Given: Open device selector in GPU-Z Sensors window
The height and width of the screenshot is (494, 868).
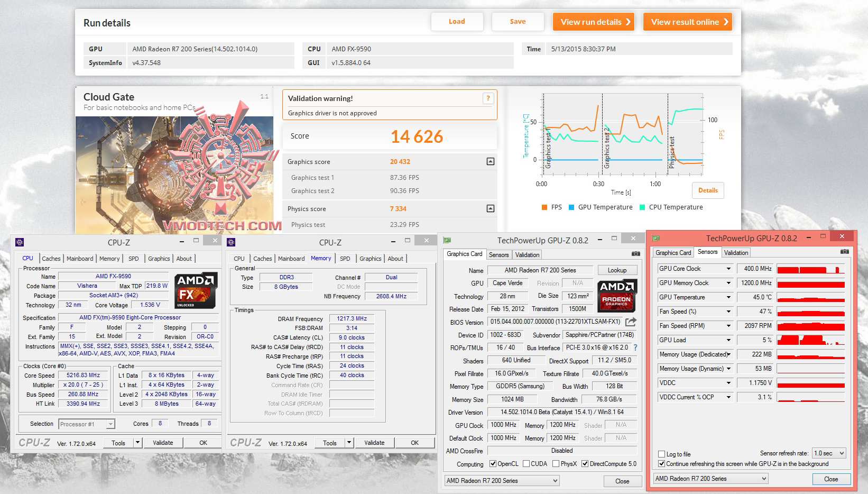Looking at the screenshot, I should (x=710, y=479).
